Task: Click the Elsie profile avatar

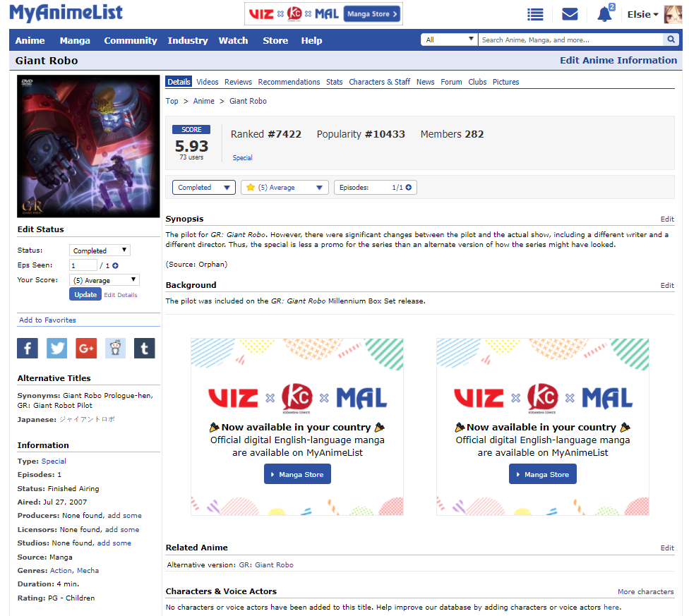Action: point(673,15)
